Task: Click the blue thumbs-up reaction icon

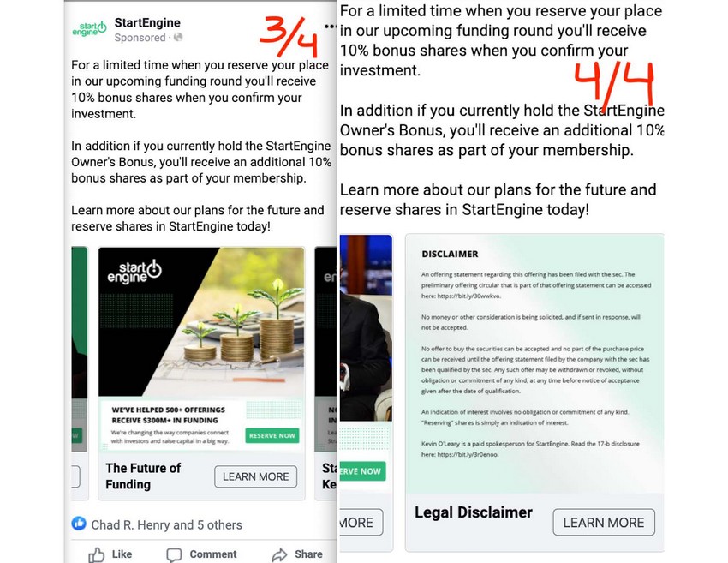Action: tap(79, 524)
